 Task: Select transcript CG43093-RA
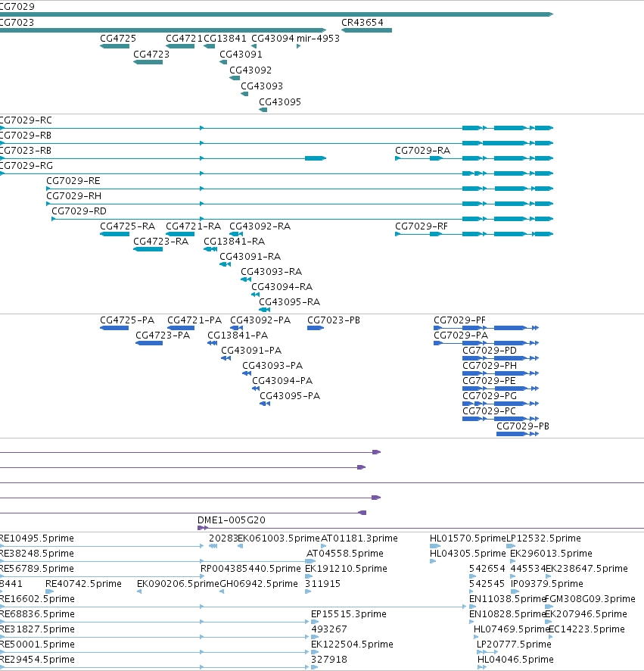246,279
